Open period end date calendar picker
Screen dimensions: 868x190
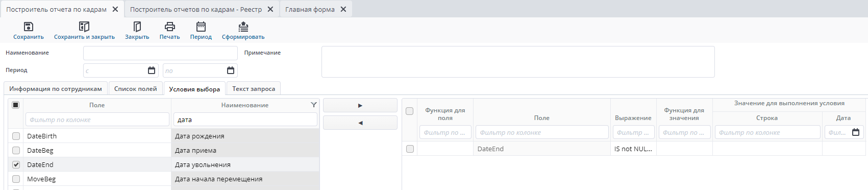231,70
